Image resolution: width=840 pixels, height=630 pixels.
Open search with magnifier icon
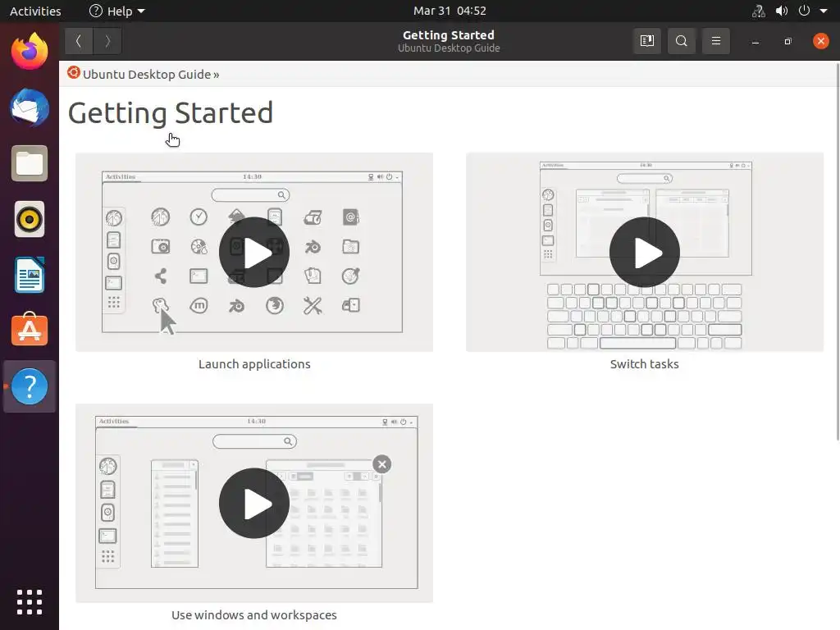click(682, 41)
